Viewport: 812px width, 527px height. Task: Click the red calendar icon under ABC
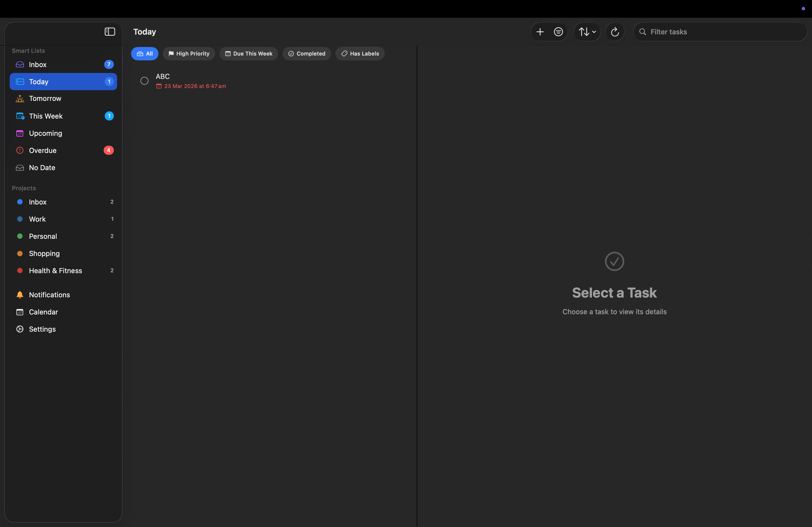[x=159, y=86]
